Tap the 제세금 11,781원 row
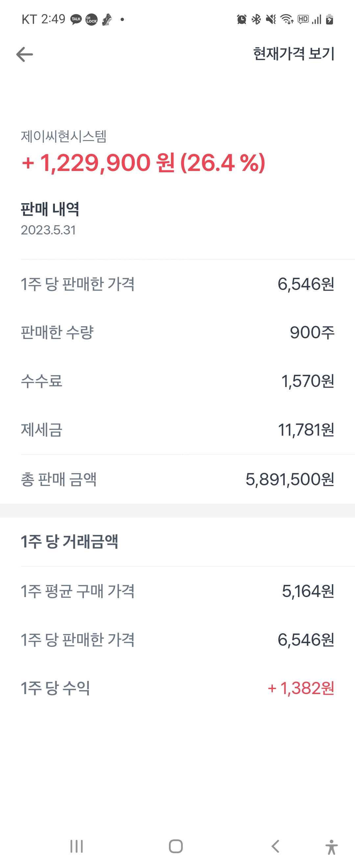The height and width of the screenshot is (868, 355). (x=177, y=430)
